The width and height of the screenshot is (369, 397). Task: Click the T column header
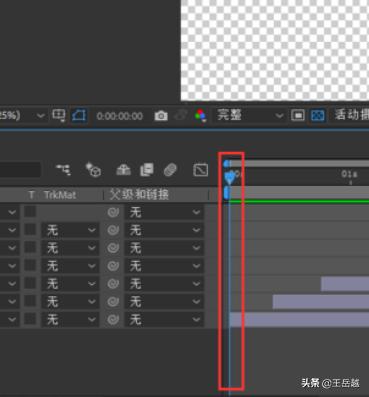(31, 195)
